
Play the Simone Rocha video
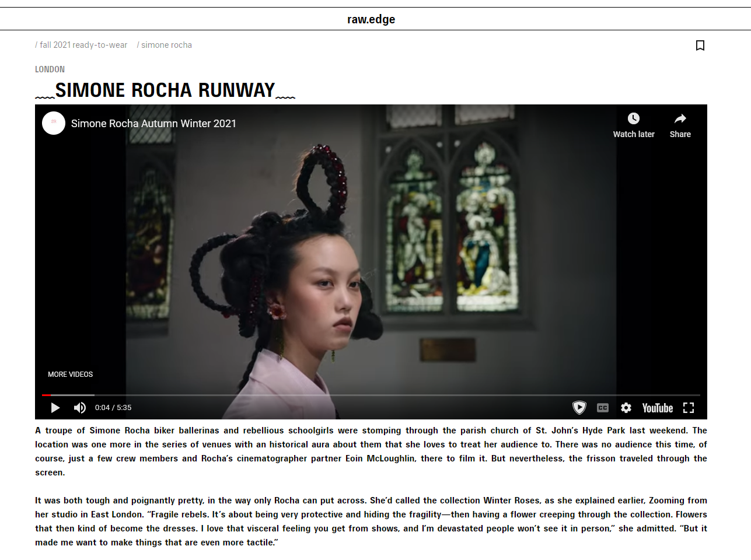[x=55, y=408]
